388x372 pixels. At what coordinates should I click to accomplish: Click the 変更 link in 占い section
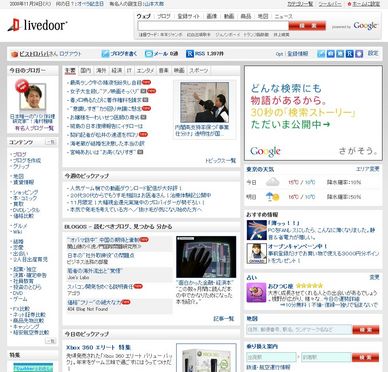coord(374,277)
